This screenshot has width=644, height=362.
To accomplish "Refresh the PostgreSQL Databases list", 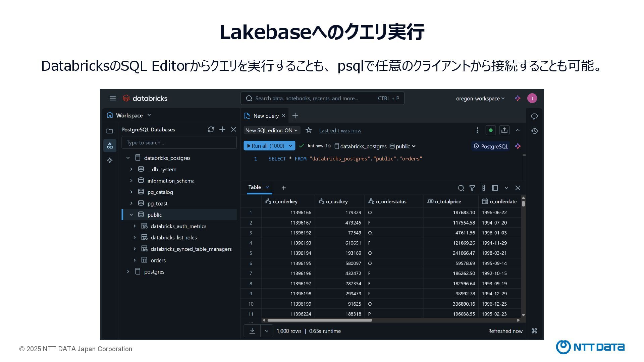I will (x=211, y=129).
